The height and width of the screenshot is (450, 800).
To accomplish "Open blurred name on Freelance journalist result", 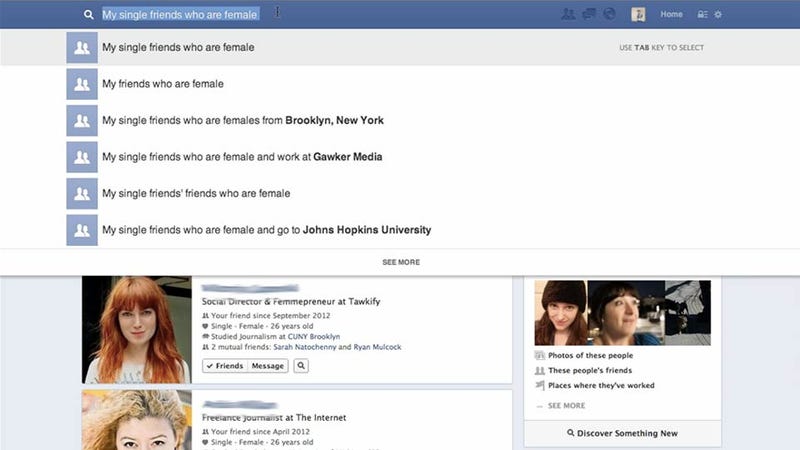I will (x=239, y=405).
